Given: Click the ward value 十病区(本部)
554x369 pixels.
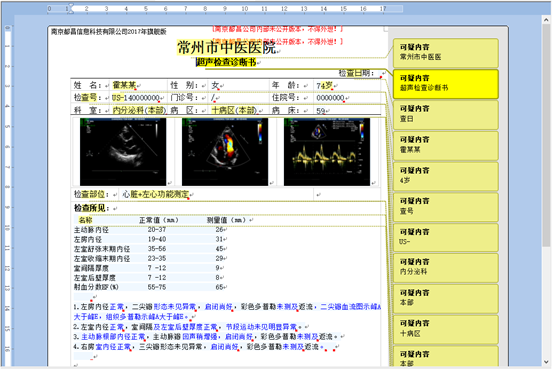Looking at the screenshot, I should click(x=234, y=110).
